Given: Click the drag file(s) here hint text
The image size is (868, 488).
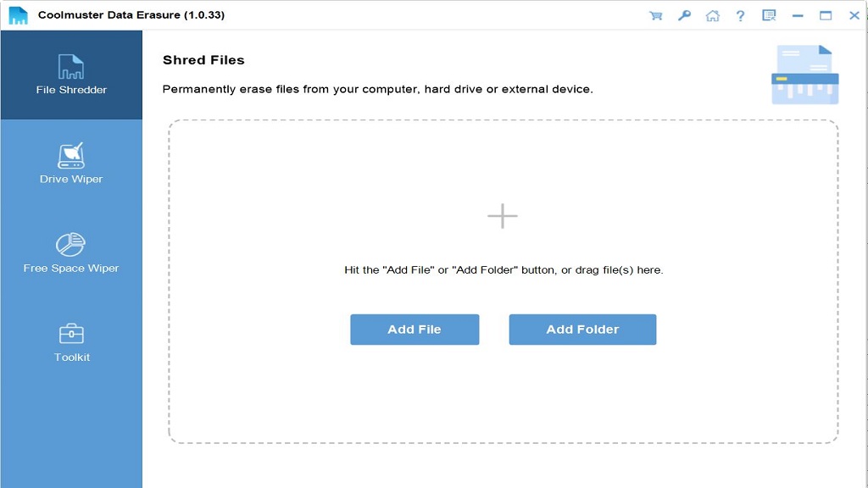Looking at the screenshot, I should point(504,270).
